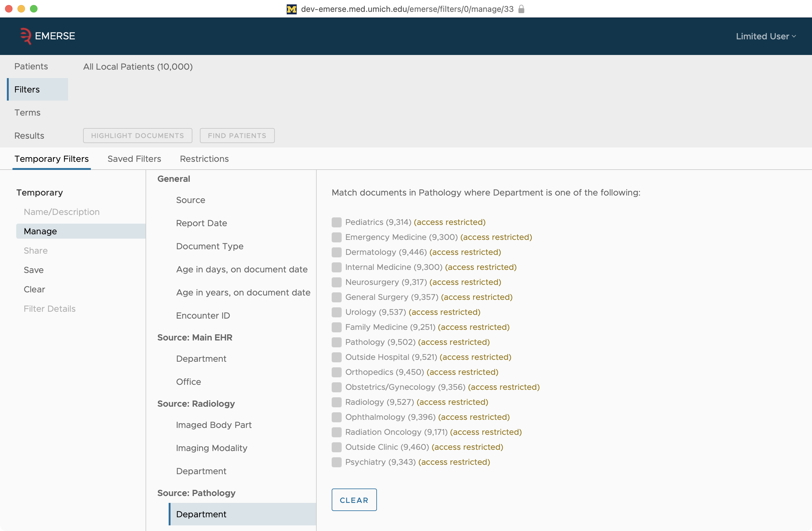The width and height of the screenshot is (812, 531).
Task: Click the Find Patients button
Action: tap(237, 136)
